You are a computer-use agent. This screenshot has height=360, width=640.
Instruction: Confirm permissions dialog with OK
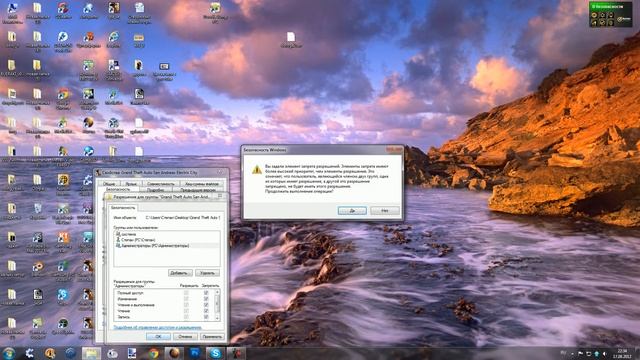click(x=158, y=337)
